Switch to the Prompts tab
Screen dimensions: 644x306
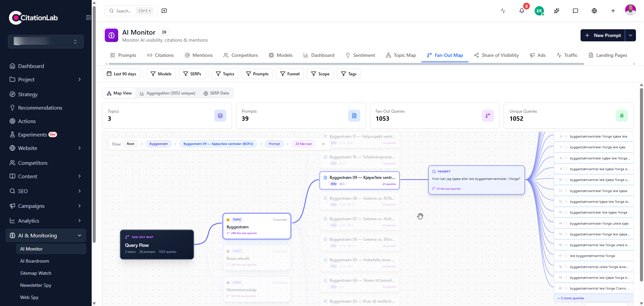tap(123, 55)
